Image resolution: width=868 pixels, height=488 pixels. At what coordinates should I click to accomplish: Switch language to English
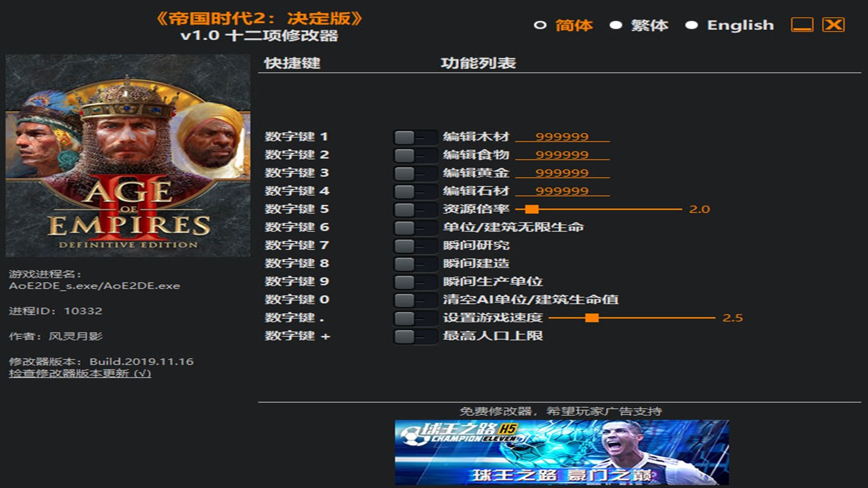[x=740, y=25]
